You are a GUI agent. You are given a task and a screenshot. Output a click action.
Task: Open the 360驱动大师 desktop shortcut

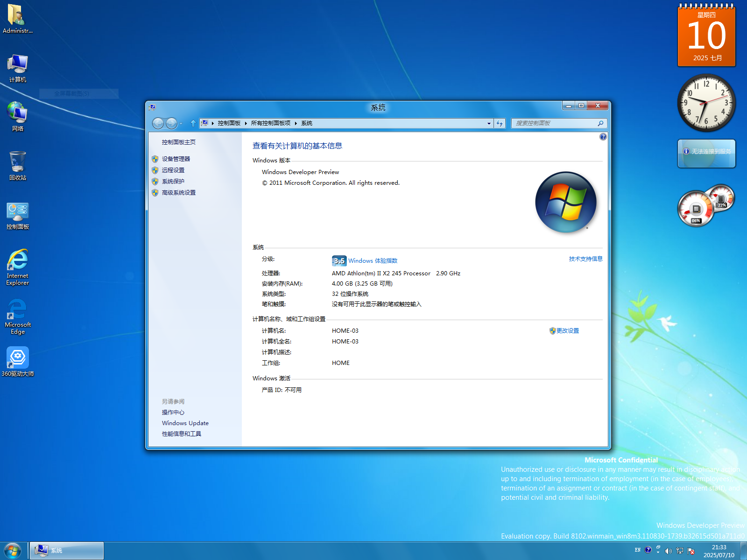17,362
